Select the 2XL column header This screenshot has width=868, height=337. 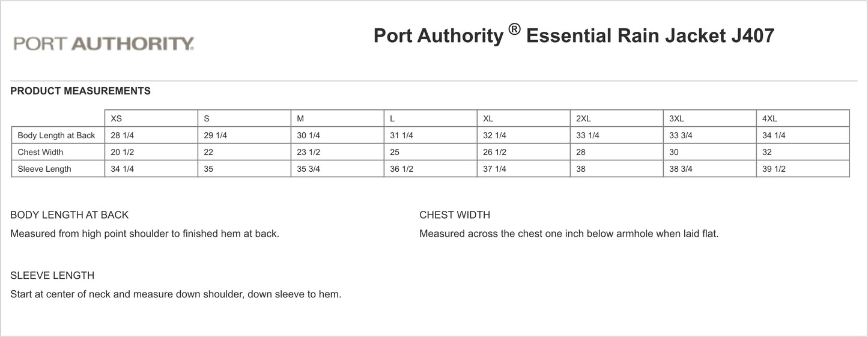[583, 119]
